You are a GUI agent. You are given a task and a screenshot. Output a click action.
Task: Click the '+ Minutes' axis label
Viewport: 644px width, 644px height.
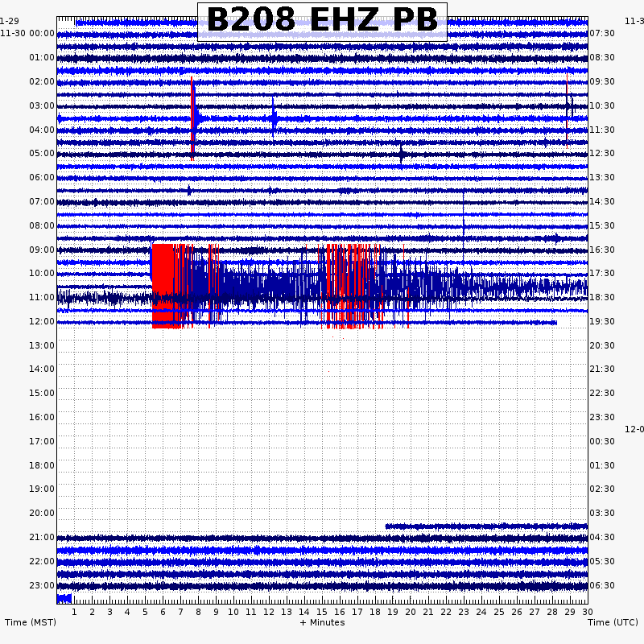[323, 622]
